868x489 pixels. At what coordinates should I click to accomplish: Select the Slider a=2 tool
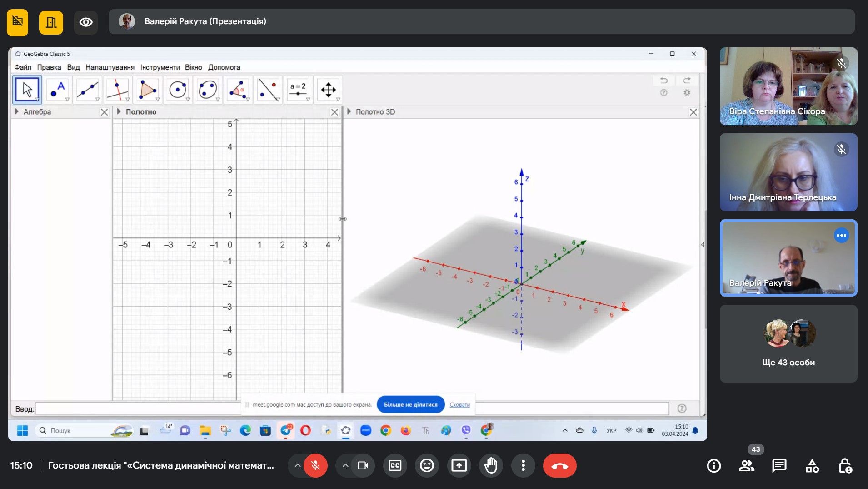298,90
